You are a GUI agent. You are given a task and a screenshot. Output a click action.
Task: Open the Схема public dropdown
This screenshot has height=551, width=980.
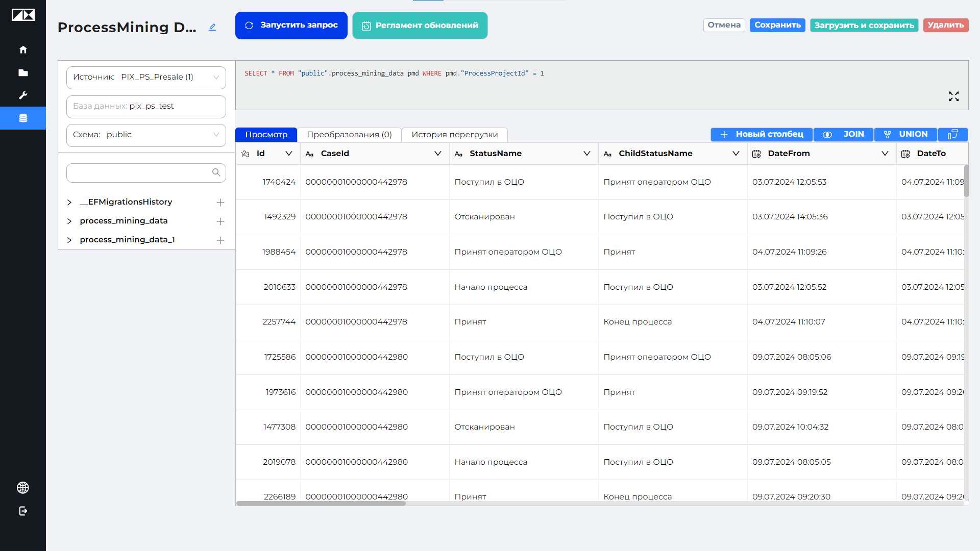click(146, 135)
